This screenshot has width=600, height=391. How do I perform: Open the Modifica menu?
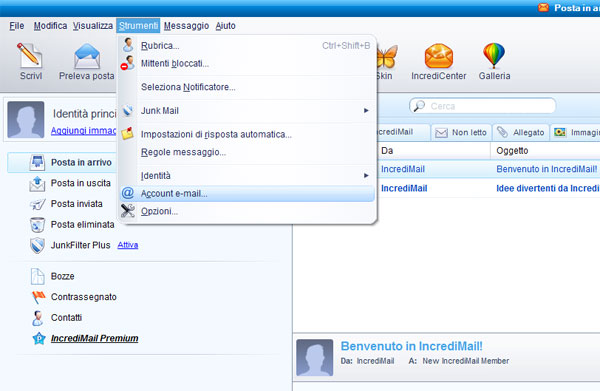50,26
